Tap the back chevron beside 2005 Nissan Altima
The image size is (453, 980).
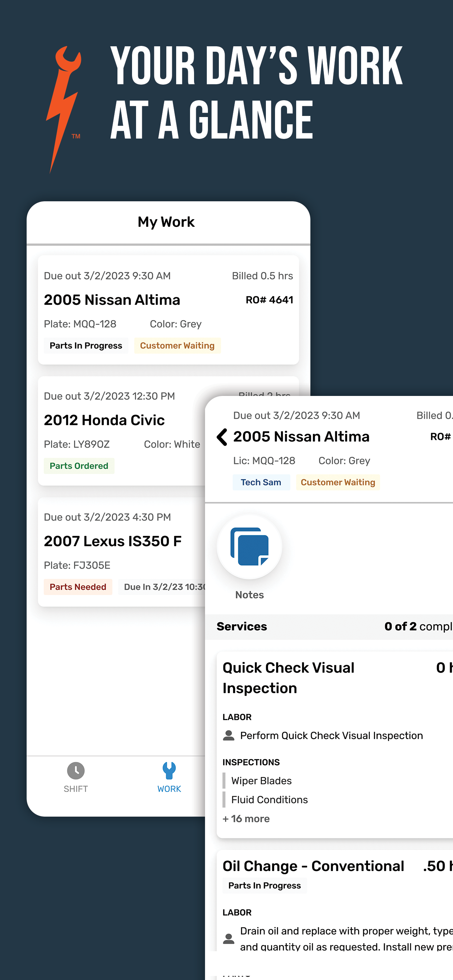tap(222, 437)
